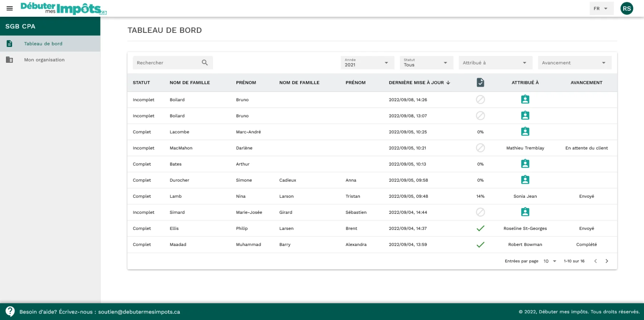Click the Marc-André first name cell
The height and width of the screenshot is (320, 644).
[x=248, y=132]
